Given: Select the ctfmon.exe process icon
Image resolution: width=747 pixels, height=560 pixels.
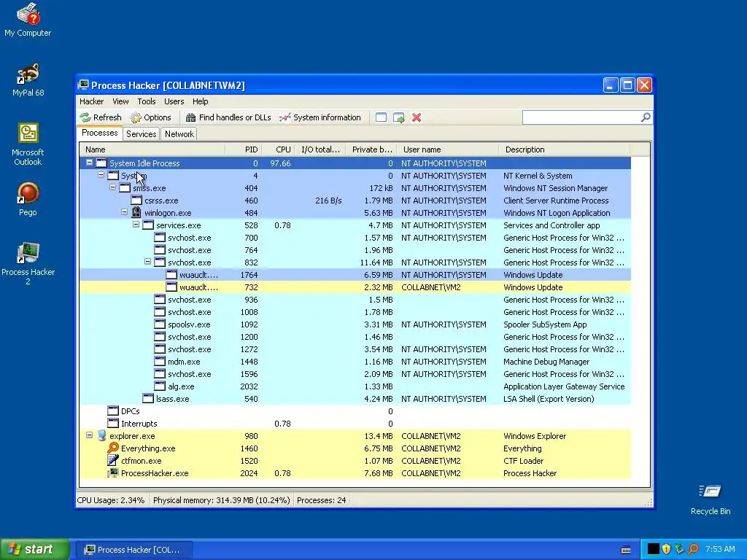Looking at the screenshot, I should click(113, 461).
